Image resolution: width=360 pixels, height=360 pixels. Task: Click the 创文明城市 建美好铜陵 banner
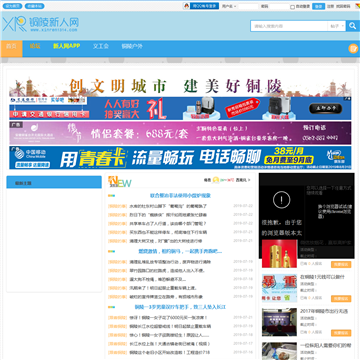(180, 86)
